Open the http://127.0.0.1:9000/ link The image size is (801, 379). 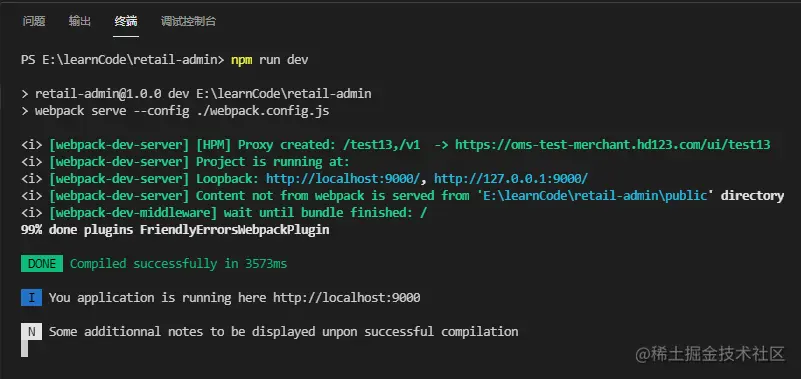point(511,178)
